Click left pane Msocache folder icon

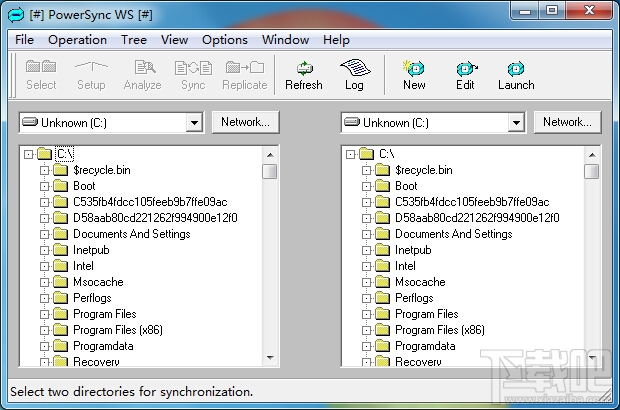pos(60,282)
